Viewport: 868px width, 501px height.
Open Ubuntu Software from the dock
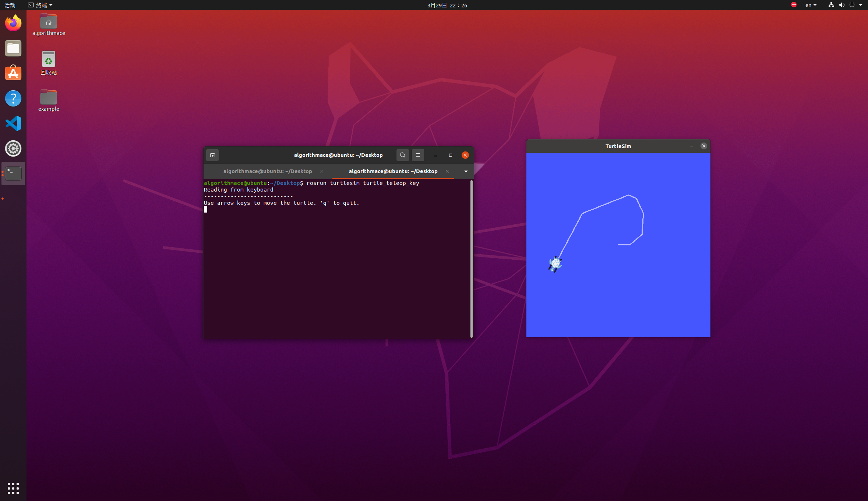(x=13, y=73)
